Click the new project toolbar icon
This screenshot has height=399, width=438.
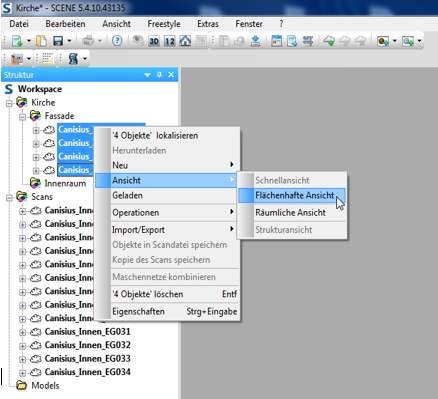[x=17, y=41]
